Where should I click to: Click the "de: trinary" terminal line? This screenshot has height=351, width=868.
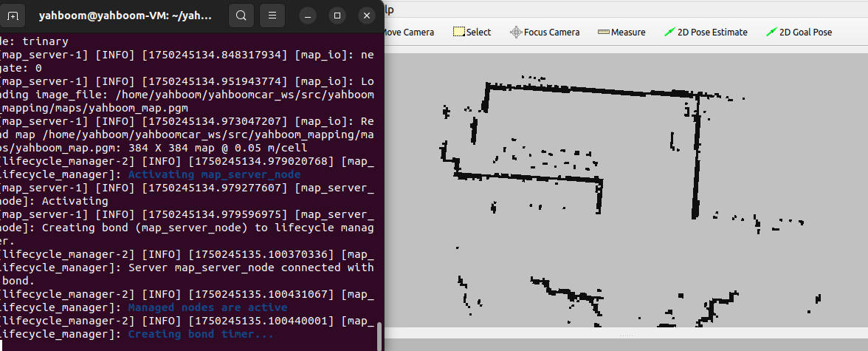point(34,41)
